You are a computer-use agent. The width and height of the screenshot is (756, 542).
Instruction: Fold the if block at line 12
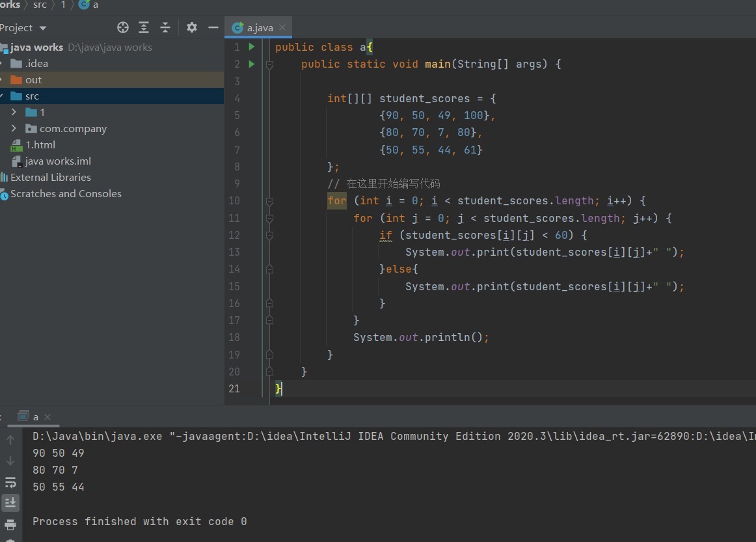[269, 236]
